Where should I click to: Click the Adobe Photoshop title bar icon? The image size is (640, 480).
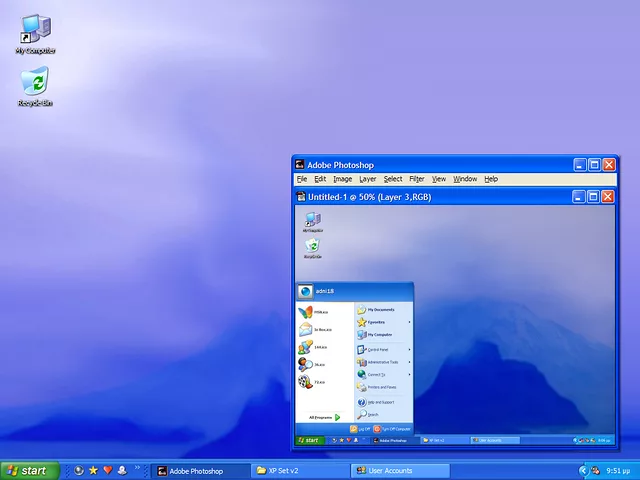[299, 165]
